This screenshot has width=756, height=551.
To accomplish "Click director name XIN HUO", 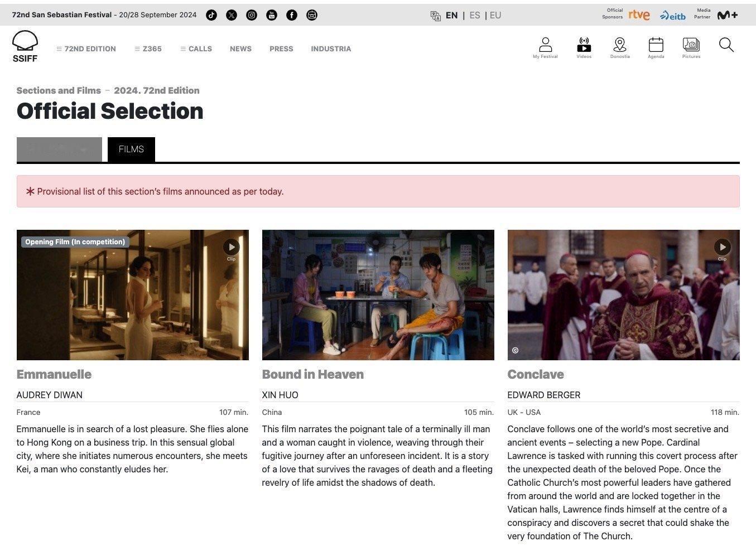I will 280,395.
